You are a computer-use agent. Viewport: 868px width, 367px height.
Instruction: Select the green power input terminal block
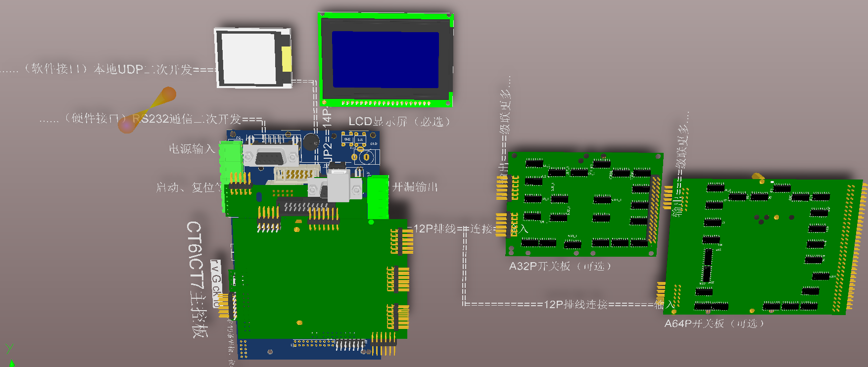pos(230,162)
